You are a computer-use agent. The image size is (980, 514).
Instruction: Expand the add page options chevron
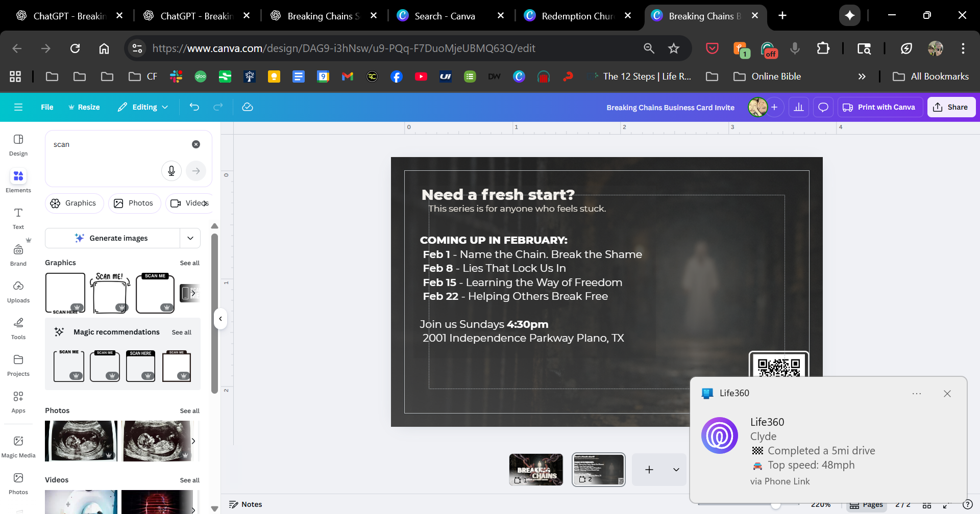pos(676,470)
